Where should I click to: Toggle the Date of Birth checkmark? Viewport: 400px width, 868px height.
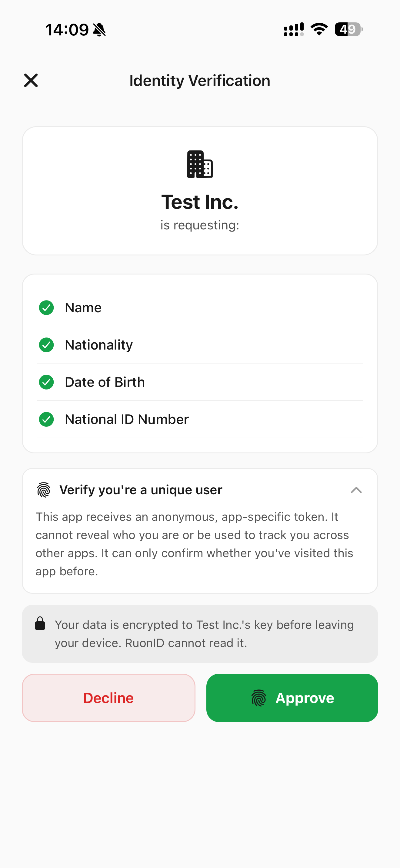pos(46,382)
